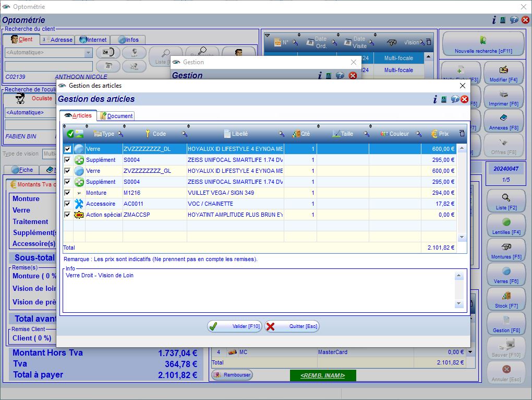The image size is (532, 400).
Task: Click calculator icon in Optométrie main header
Action: click(503, 20)
